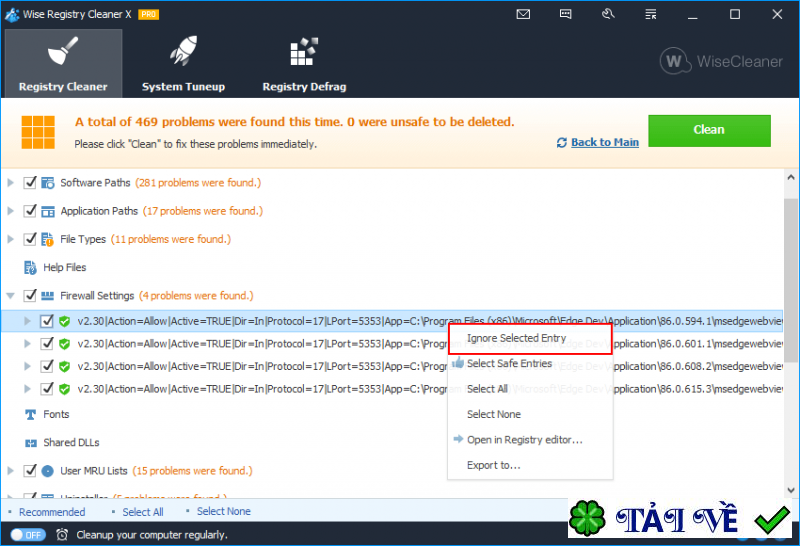Click thumbs-up icon beside Select Safe Entries
The image size is (800, 546).
[458, 363]
